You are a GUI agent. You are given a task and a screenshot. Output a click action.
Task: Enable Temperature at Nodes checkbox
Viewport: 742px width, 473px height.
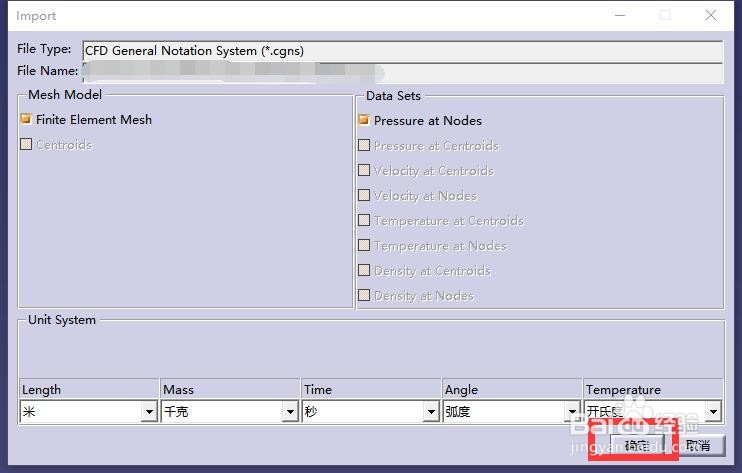[x=364, y=245]
